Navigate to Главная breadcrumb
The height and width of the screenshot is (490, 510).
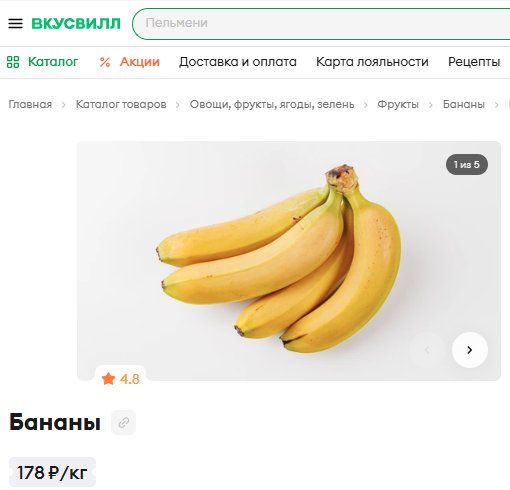coord(30,104)
